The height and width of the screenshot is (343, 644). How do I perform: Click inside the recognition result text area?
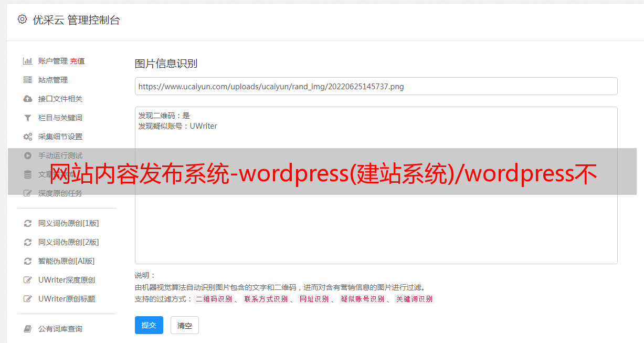coord(376,185)
